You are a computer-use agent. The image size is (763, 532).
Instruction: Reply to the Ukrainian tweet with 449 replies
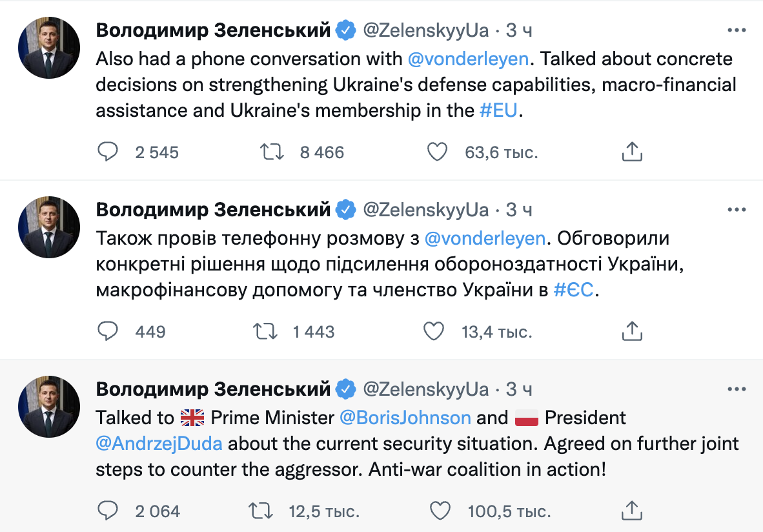[107, 332]
